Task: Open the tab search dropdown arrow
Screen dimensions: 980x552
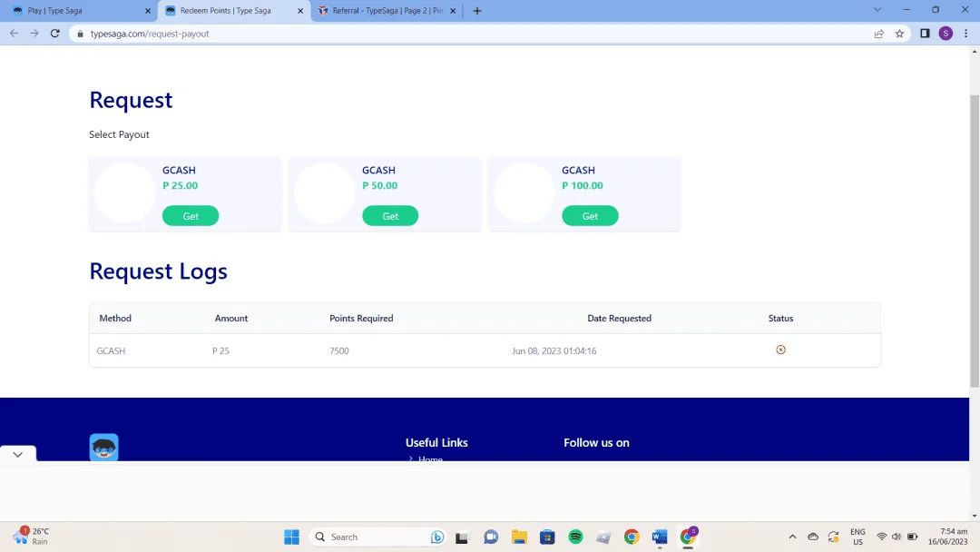Action: [877, 10]
